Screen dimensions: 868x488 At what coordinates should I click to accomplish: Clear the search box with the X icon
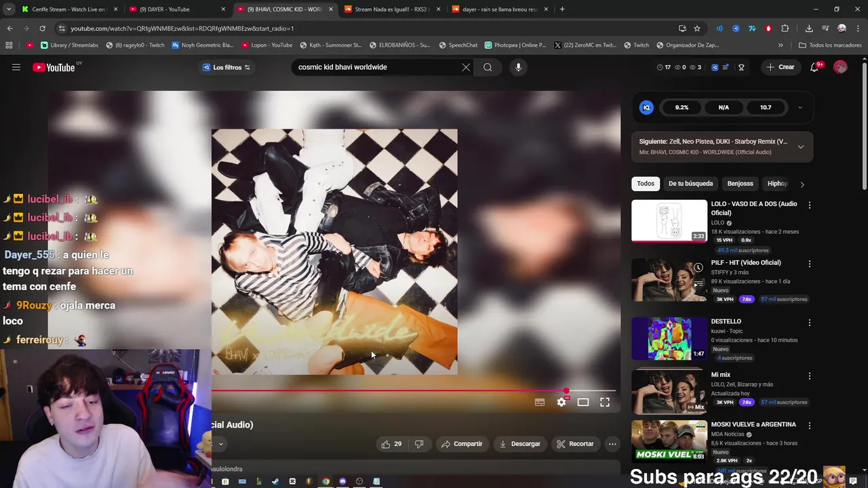pyautogui.click(x=466, y=67)
